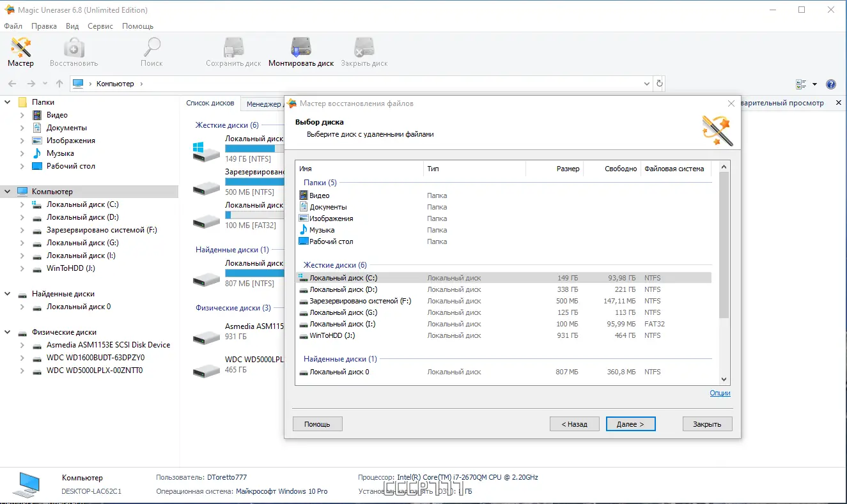Select Рабочий стол icon in wizard list
Image resolution: width=847 pixels, height=504 pixels.
[x=304, y=241]
